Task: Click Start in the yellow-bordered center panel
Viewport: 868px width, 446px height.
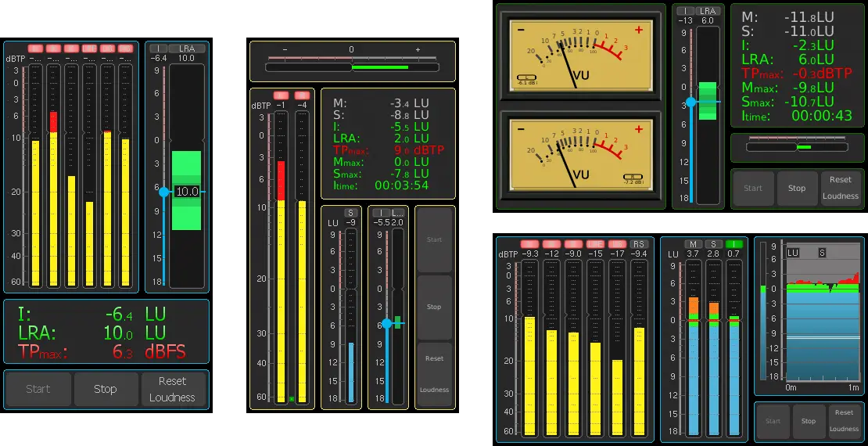Action: tap(434, 240)
